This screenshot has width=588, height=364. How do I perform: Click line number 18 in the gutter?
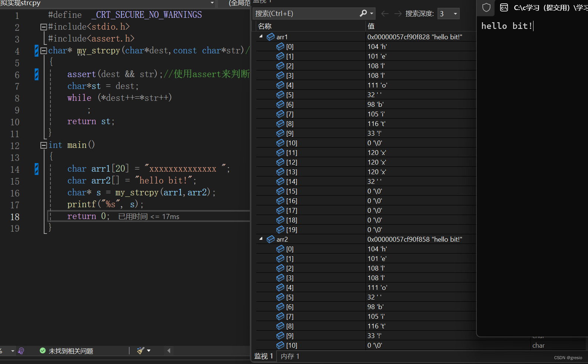click(x=15, y=217)
